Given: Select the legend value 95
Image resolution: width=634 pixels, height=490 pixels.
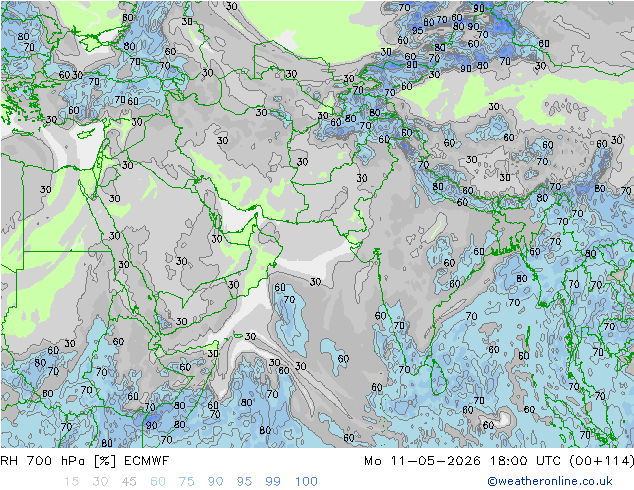Looking at the screenshot, I should 244,482.
